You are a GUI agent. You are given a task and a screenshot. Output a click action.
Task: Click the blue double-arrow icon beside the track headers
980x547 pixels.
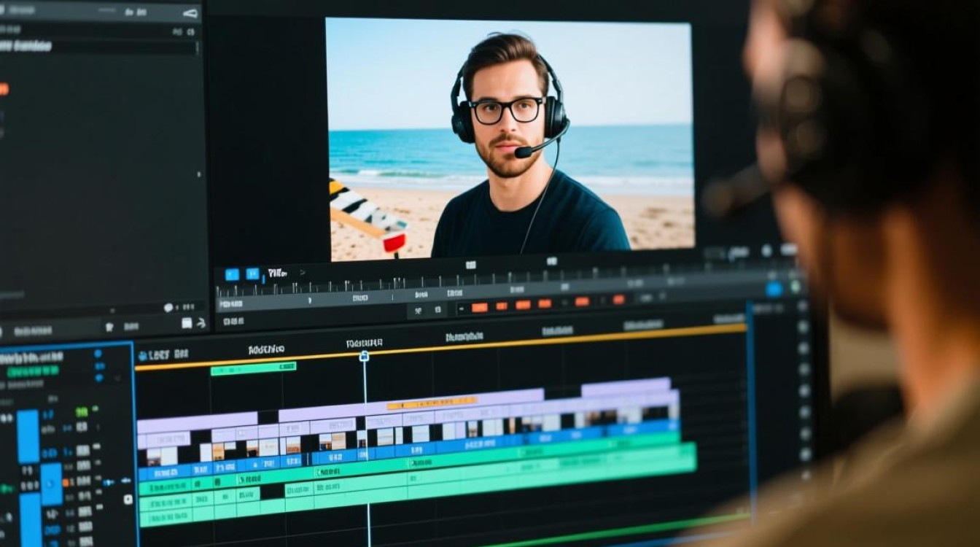[x=109, y=482]
